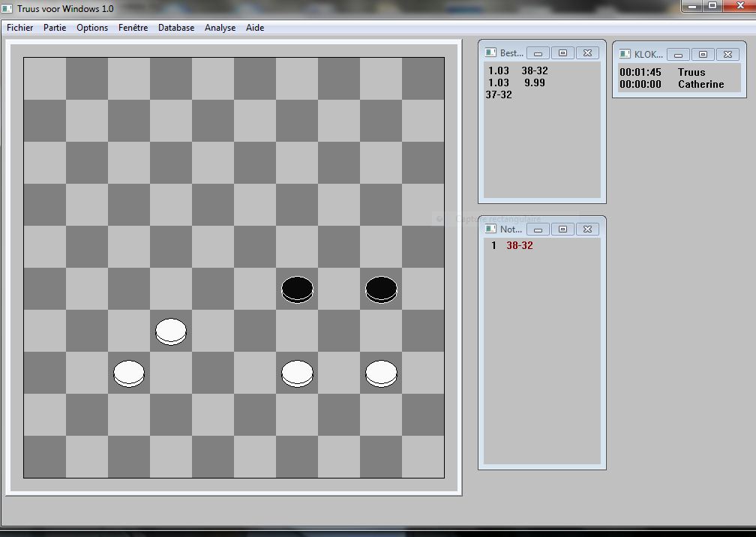Click the KLOK panel window icon
The height and width of the screenshot is (537, 756).
pos(625,54)
